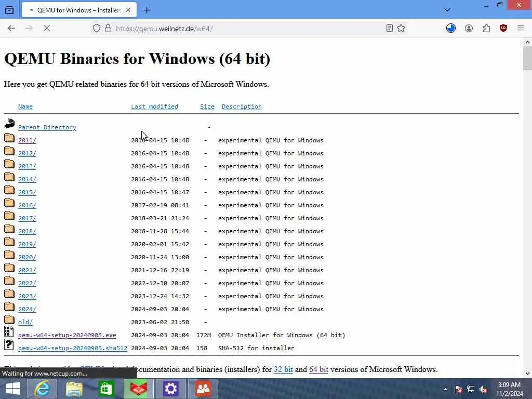This screenshot has height=399, width=532.
Task: Open the 2023/ folder link
Action: (27, 296)
